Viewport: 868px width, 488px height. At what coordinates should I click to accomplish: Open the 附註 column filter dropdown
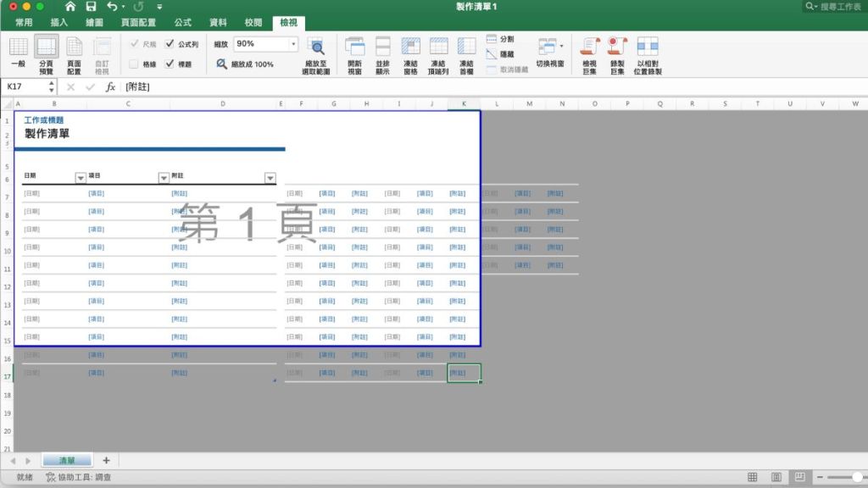(270, 178)
